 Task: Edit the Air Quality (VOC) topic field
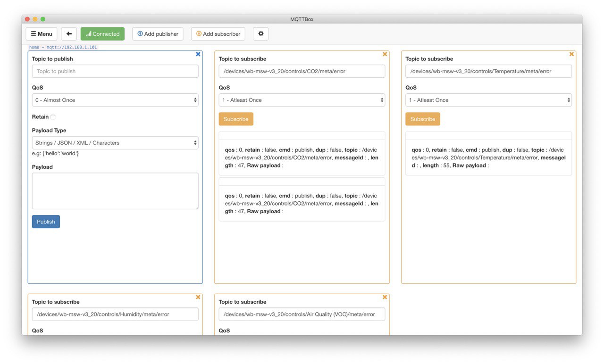[x=302, y=314]
